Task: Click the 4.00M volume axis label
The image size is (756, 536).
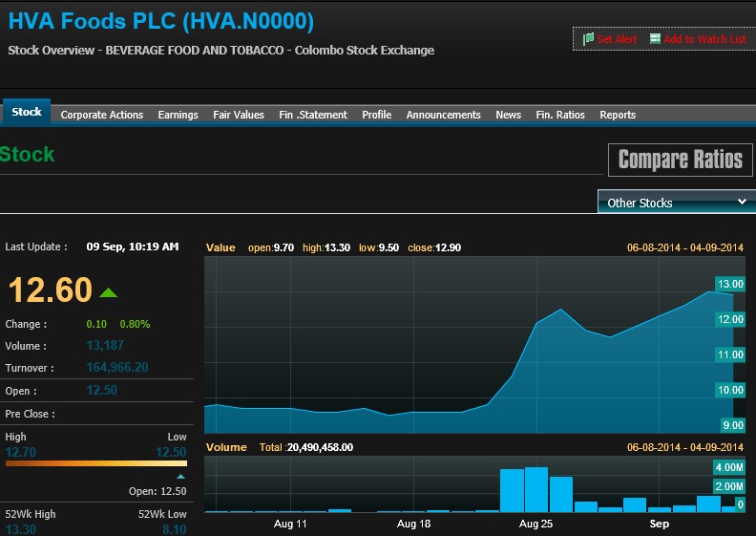Action: tap(729, 467)
